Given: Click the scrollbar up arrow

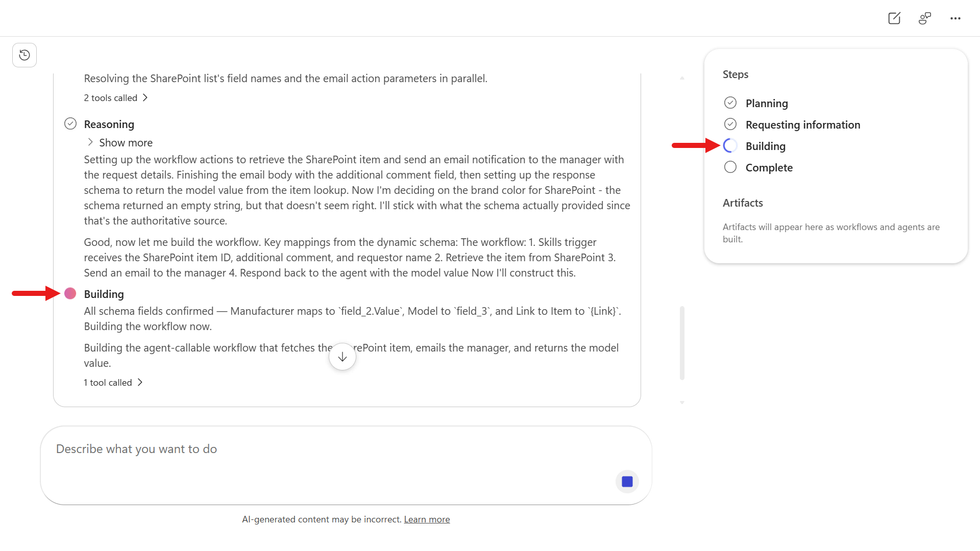Looking at the screenshot, I should point(682,78).
